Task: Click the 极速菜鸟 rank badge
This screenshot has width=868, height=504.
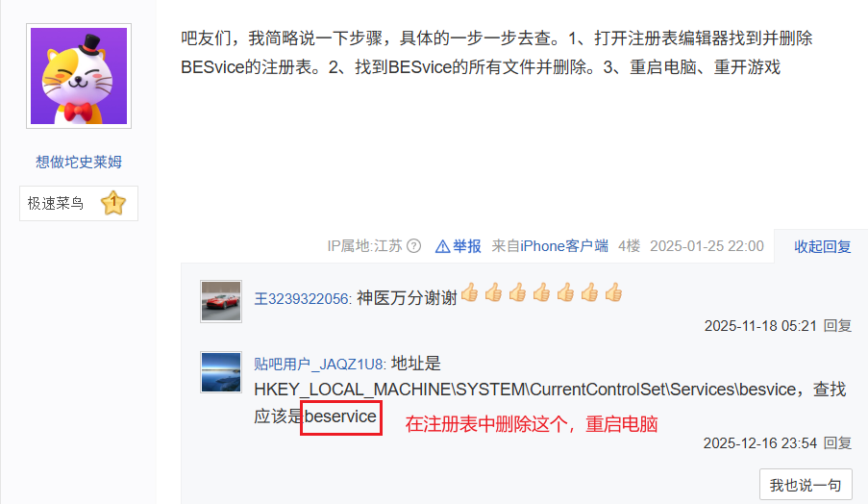Action: point(79,203)
